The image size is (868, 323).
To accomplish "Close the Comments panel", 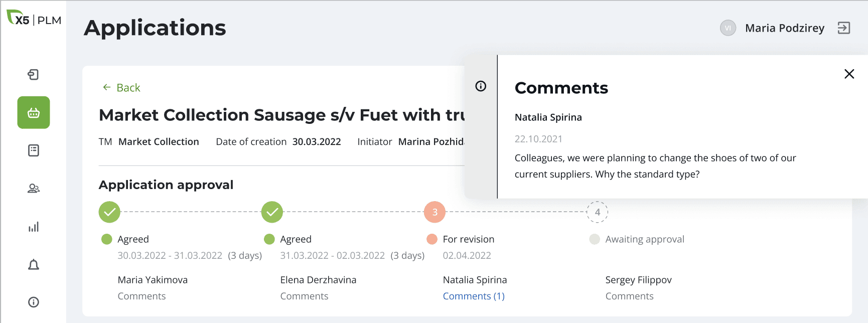I will (849, 74).
